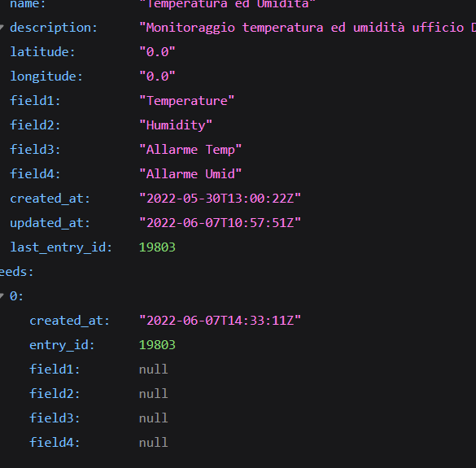Select the "Temperature" value of field1
Image resolution: width=476 pixels, height=468 pixels.
point(186,101)
